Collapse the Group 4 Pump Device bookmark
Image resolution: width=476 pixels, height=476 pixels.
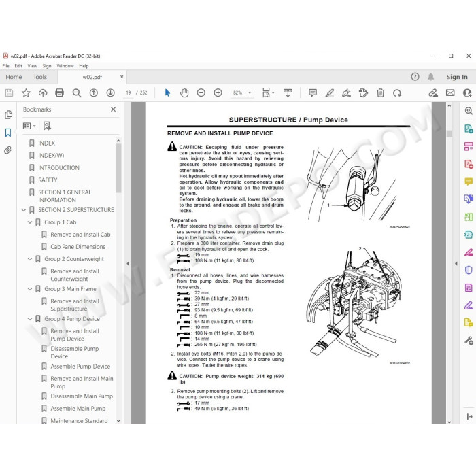tap(30, 319)
